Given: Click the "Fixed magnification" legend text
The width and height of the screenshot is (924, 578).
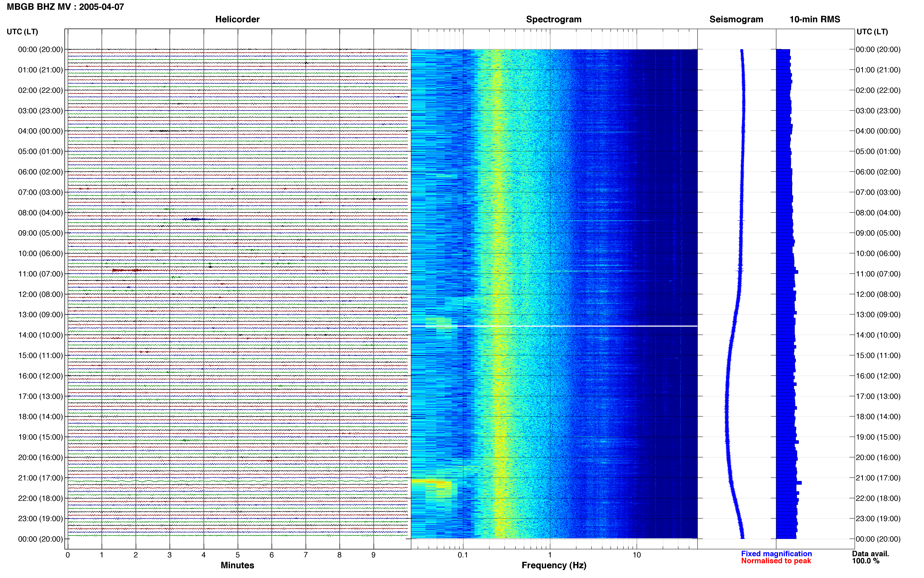Looking at the screenshot, I should (x=776, y=554).
